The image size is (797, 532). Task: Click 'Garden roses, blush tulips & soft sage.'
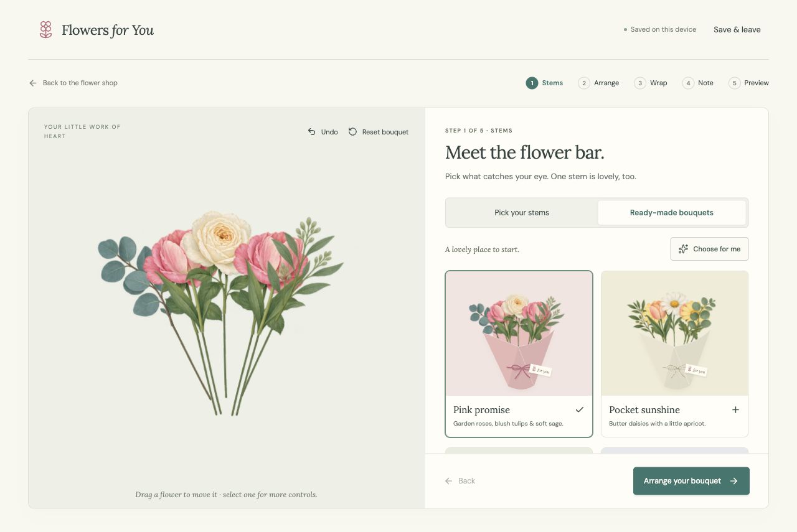[x=508, y=424]
